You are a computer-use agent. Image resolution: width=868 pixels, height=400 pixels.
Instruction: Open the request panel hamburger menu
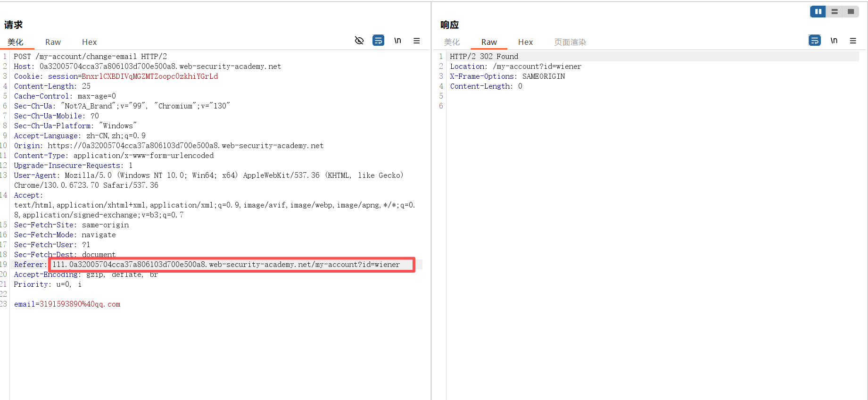point(417,41)
